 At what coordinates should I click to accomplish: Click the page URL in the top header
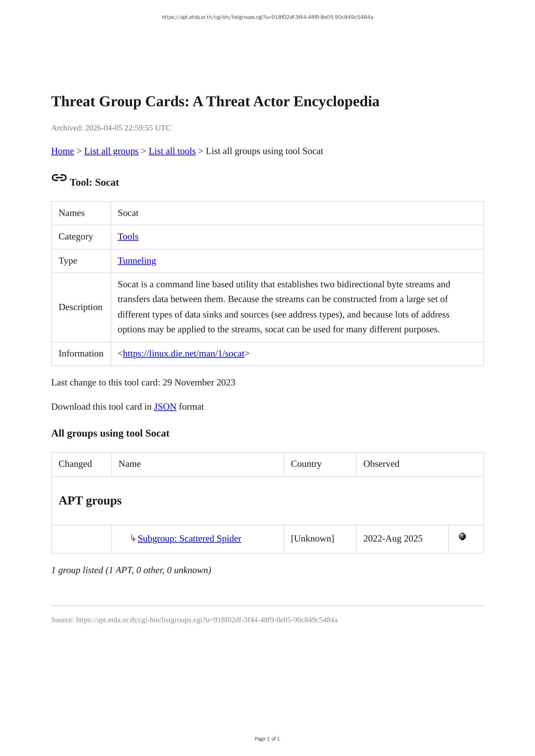(x=267, y=17)
